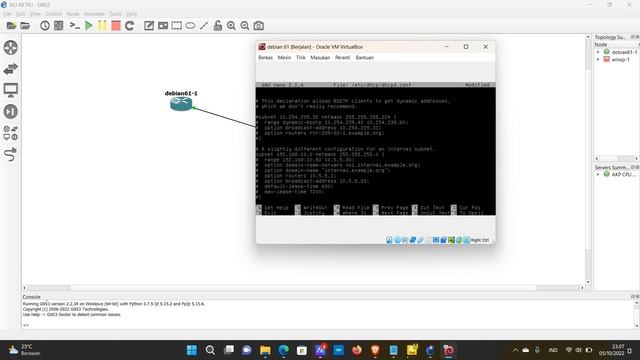Click the new blank project icon
The width and height of the screenshot is (640, 360).
(11, 26)
